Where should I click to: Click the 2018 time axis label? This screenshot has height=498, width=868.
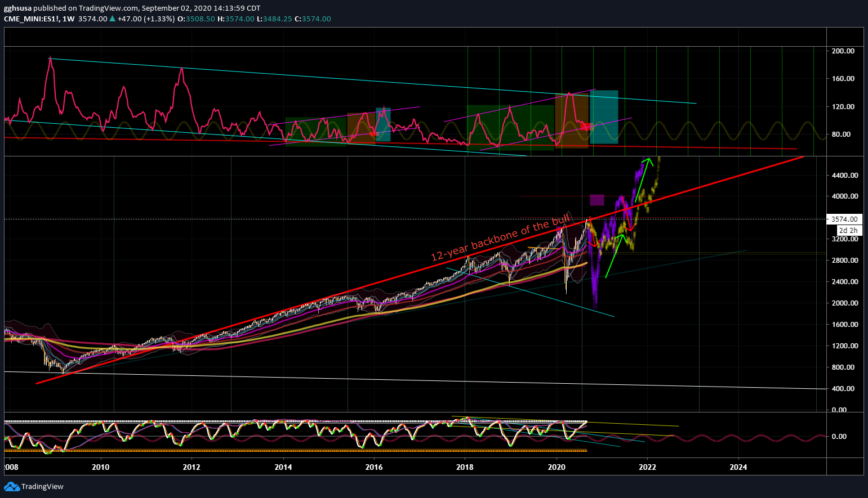tap(465, 467)
